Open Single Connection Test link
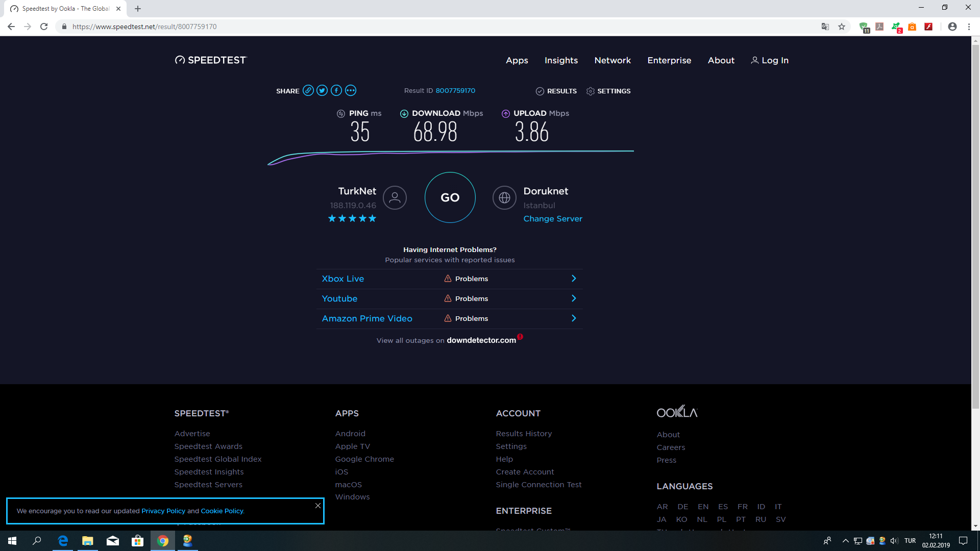Image resolution: width=980 pixels, height=551 pixels. click(538, 485)
